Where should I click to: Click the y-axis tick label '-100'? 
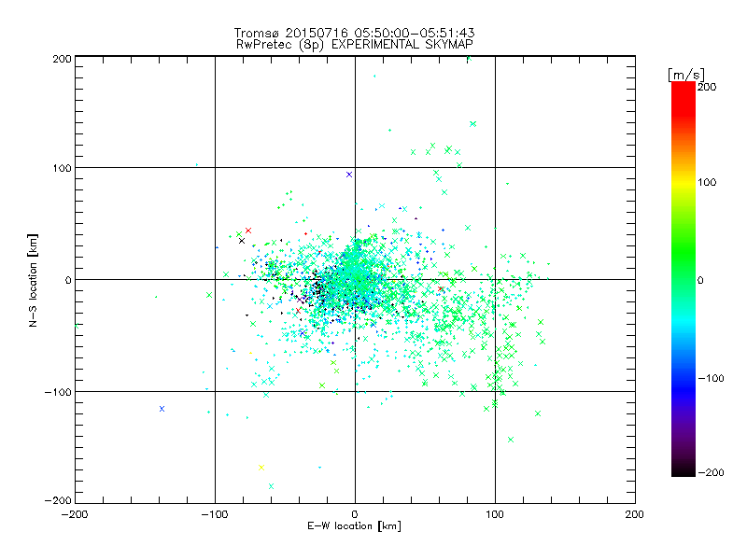[58, 392]
